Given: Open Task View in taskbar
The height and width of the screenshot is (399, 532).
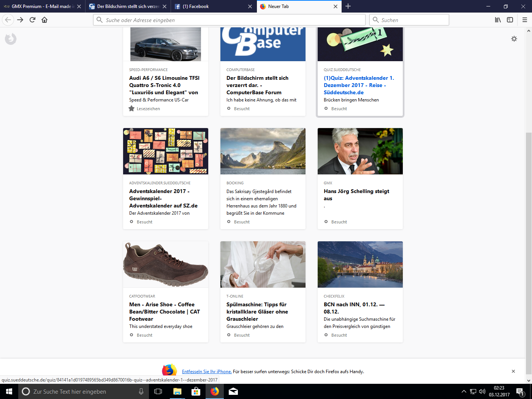Looking at the screenshot, I should point(158,391).
